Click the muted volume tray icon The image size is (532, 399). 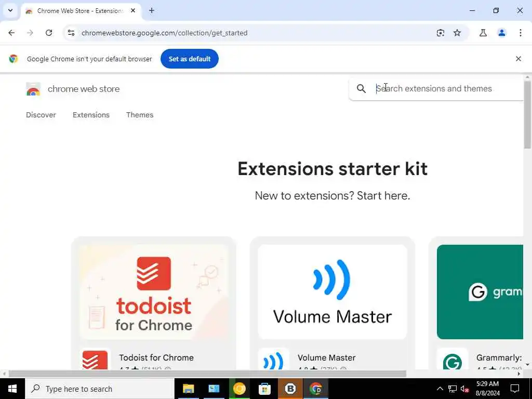[465, 389]
